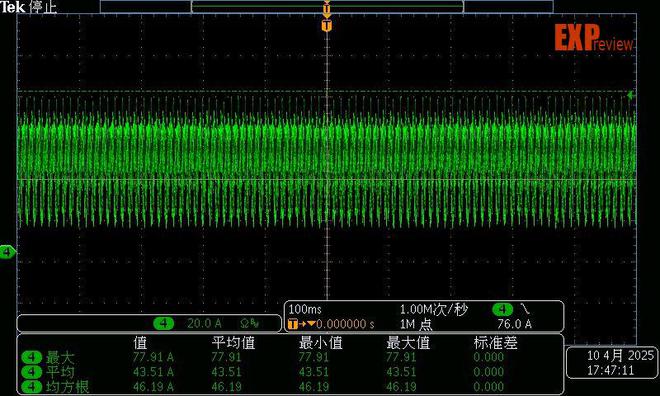The width and height of the screenshot is (660, 396).
Task: Click the 1.00M次/秒 sample rate readout
Action: (434, 310)
